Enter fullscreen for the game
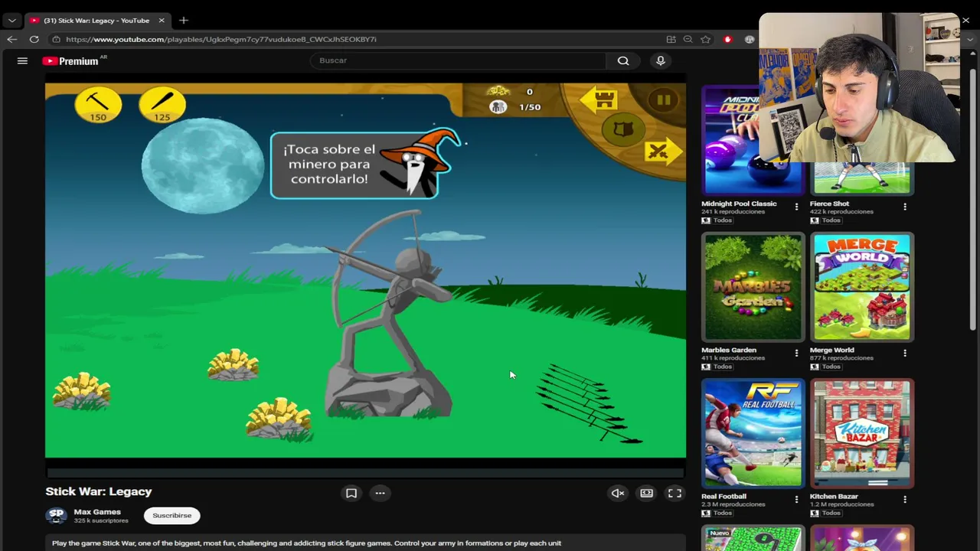 coord(675,494)
